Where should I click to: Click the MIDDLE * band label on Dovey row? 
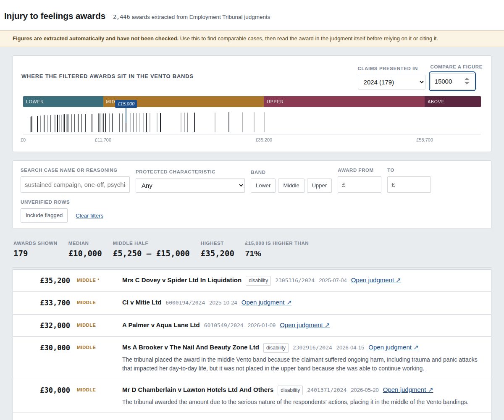(88, 280)
